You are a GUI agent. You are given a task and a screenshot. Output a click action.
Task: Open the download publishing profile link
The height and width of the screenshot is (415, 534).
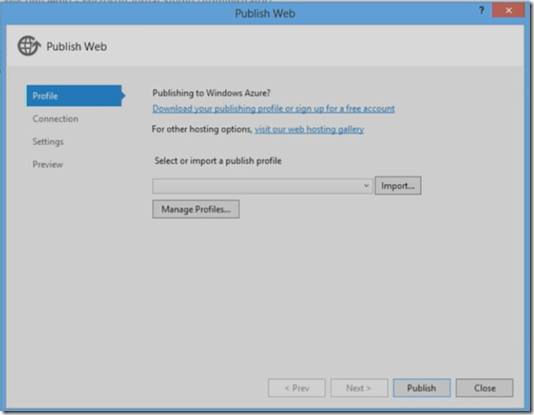[x=273, y=109]
